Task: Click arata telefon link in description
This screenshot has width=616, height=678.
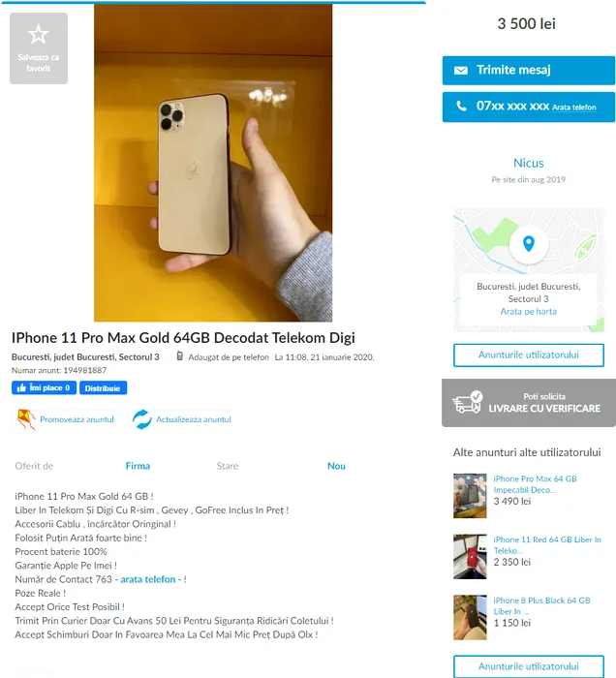Action: tap(148, 579)
